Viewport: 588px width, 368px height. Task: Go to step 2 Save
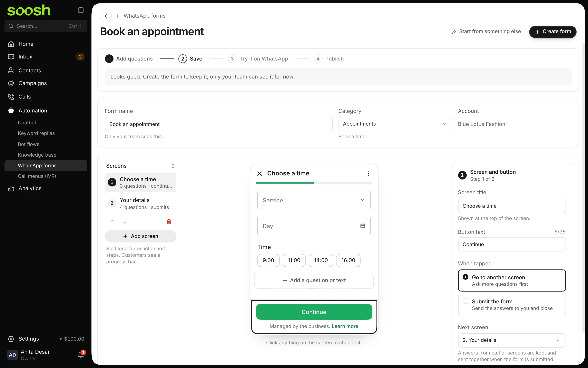point(190,59)
